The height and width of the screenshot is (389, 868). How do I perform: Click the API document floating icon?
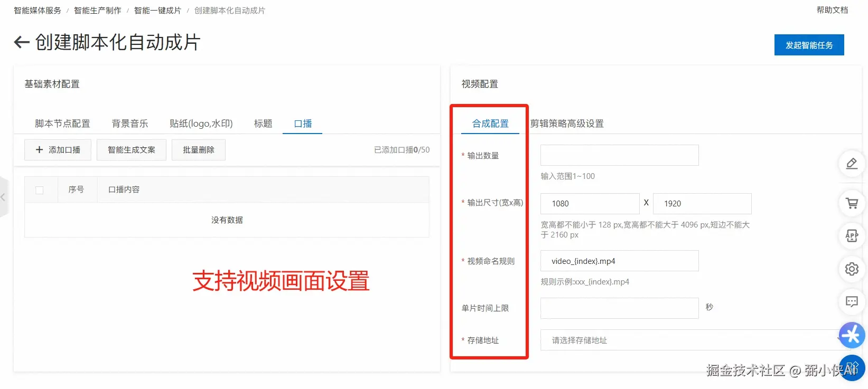(852, 236)
